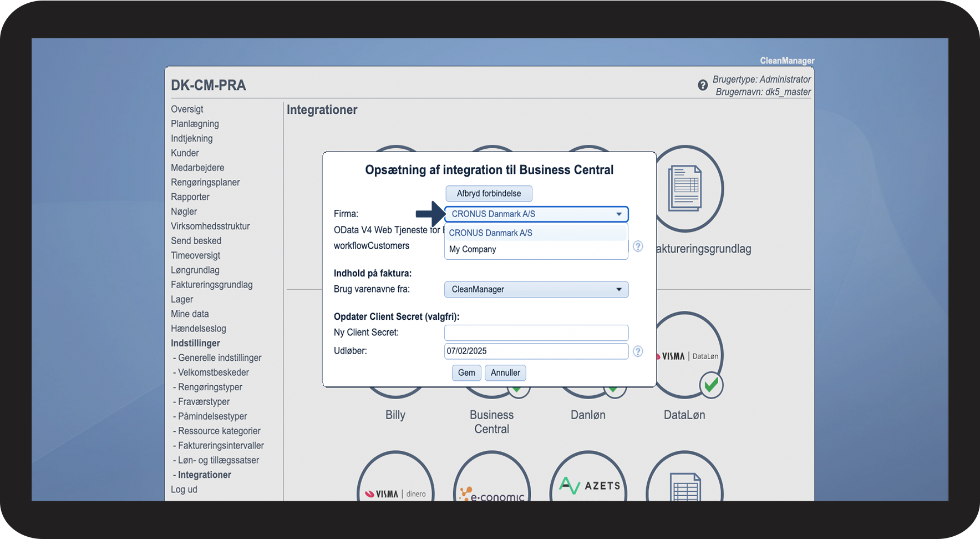Click the green checkmark on DataLøn

[711, 384]
